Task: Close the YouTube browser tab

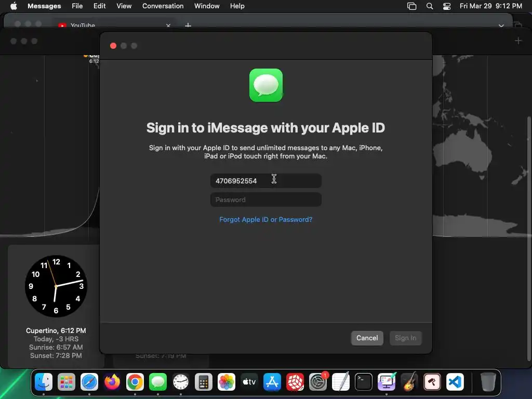Action: click(168, 25)
